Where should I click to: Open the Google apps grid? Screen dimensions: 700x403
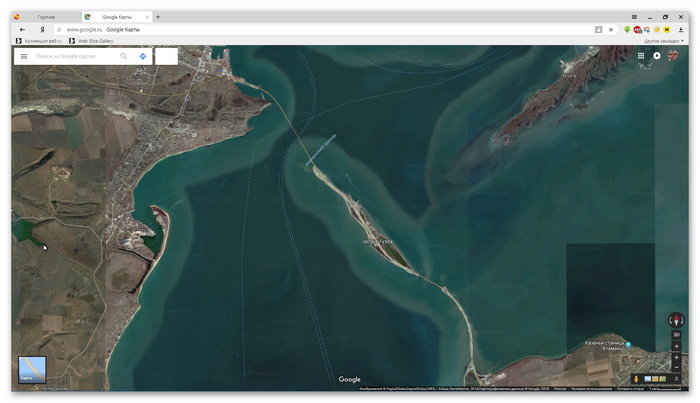[641, 56]
